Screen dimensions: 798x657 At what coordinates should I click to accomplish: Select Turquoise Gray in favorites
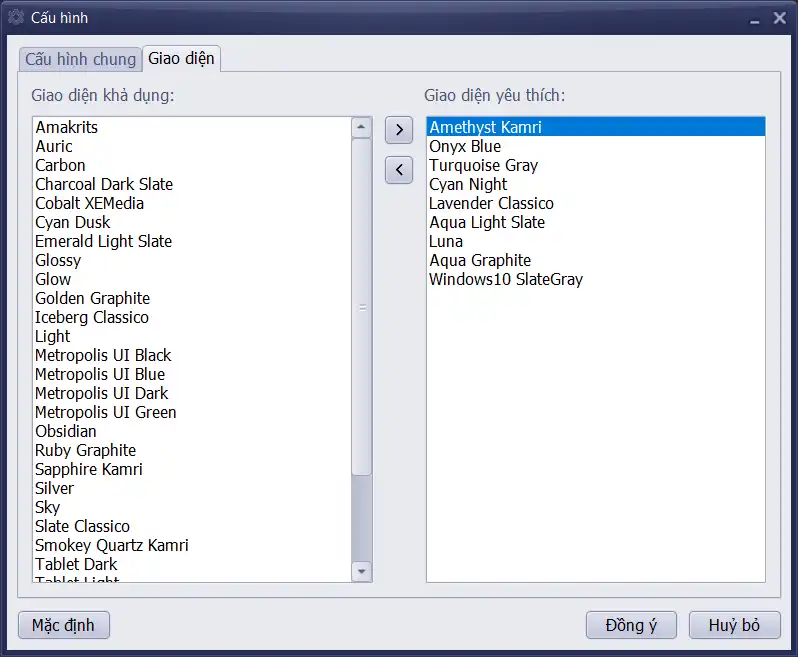click(x=595, y=165)
